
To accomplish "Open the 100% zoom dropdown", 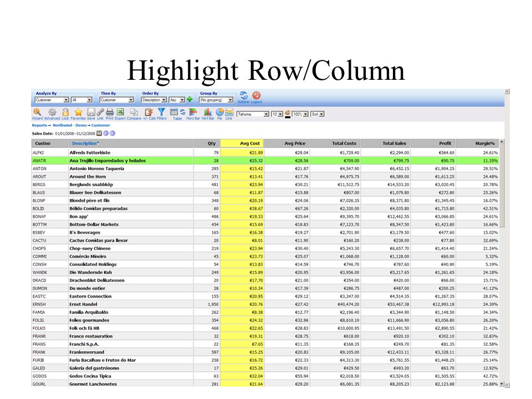I will [x=300, y=114].
